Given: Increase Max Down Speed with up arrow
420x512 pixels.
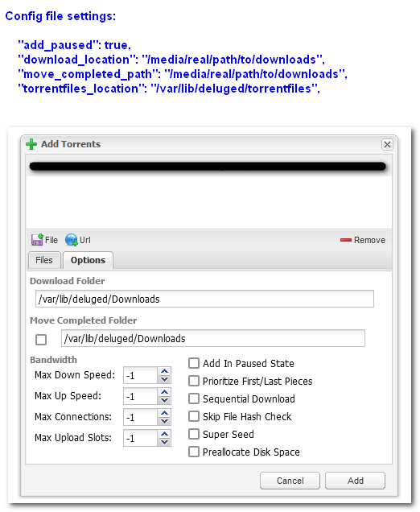Looking at the screenshot, I should pyautogui.click(x=164, y=371).
